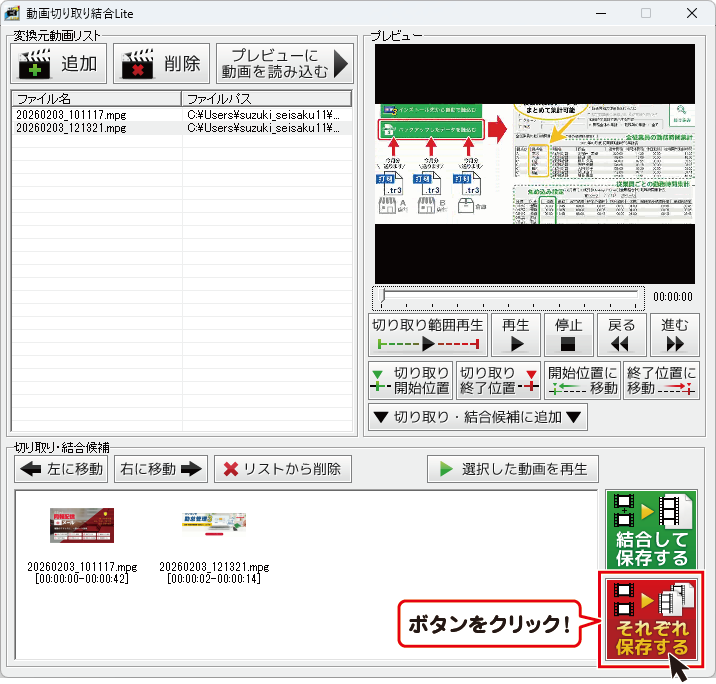Sort list by ファイル名 column header

[x=96, y=99]
